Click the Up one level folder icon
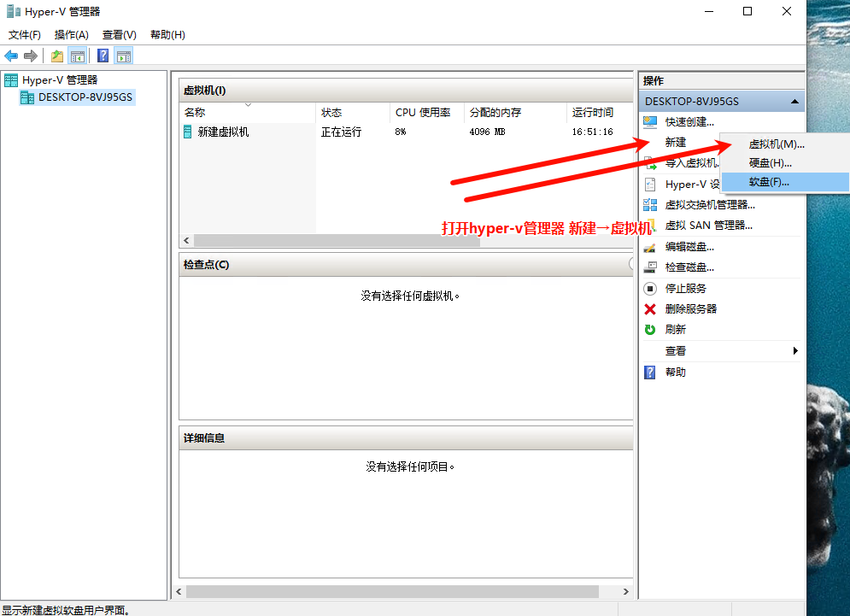Image resolution: width=850 pixels, height=616 pixels. click(x=57, y=56)
